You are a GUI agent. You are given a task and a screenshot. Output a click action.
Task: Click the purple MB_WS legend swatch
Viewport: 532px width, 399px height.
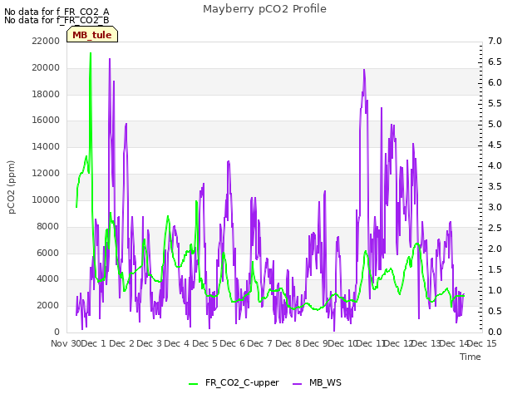(x=297, y=383)
